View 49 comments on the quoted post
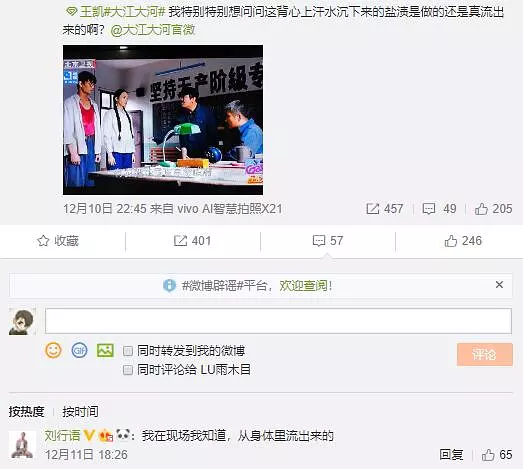The height and width of the screenshot is (469, 523). 439,209
